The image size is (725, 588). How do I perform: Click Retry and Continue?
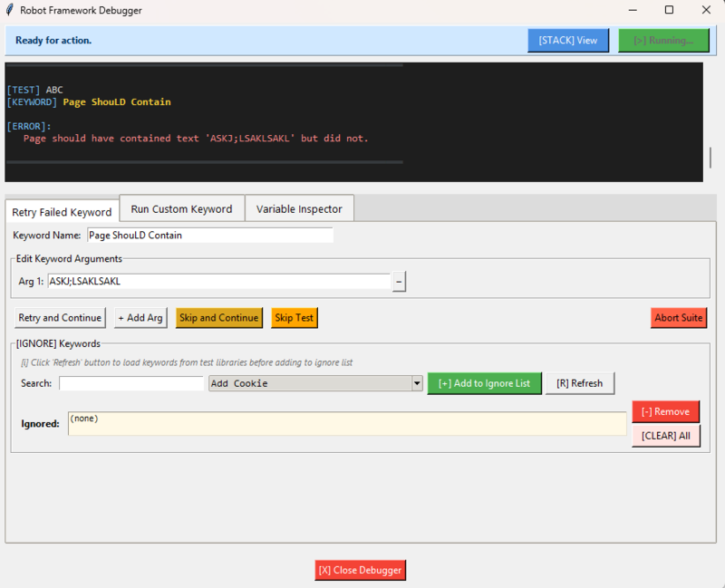coord(60,318)
